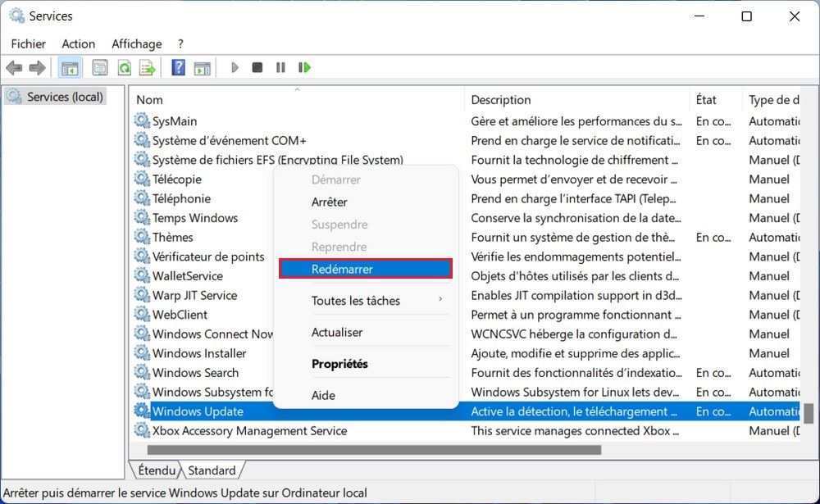
Task: Select Services (local) in the tree
Action: point(56,97)
